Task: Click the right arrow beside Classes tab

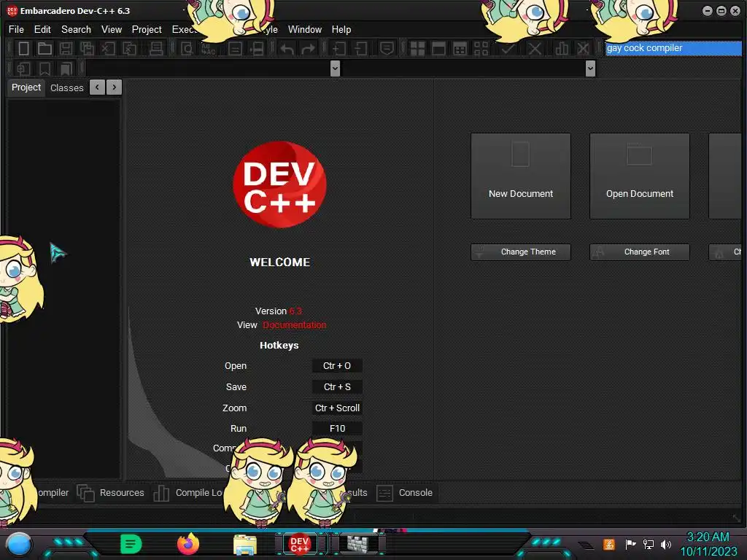Action: [115, 87]
